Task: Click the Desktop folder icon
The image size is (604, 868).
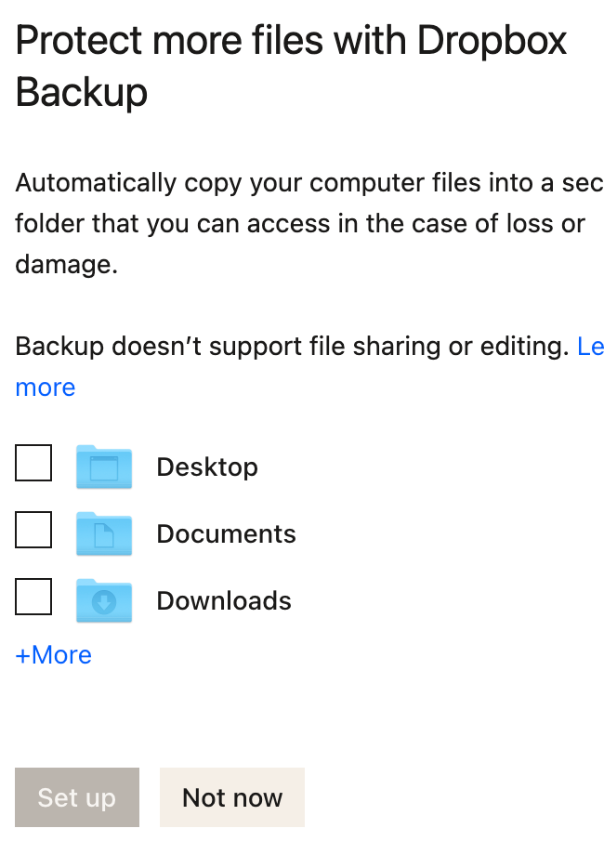Action: coord(104,467)
